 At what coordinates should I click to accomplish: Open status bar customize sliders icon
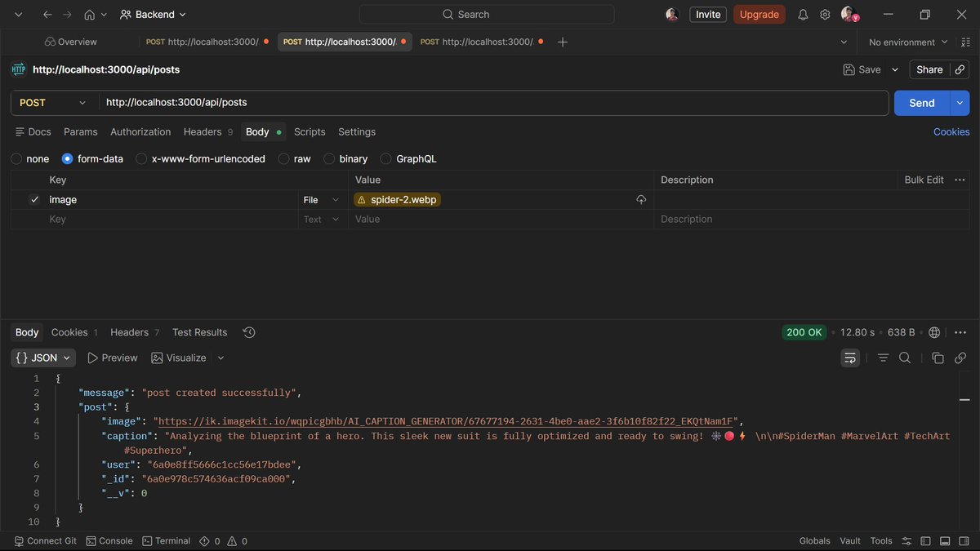906,540
